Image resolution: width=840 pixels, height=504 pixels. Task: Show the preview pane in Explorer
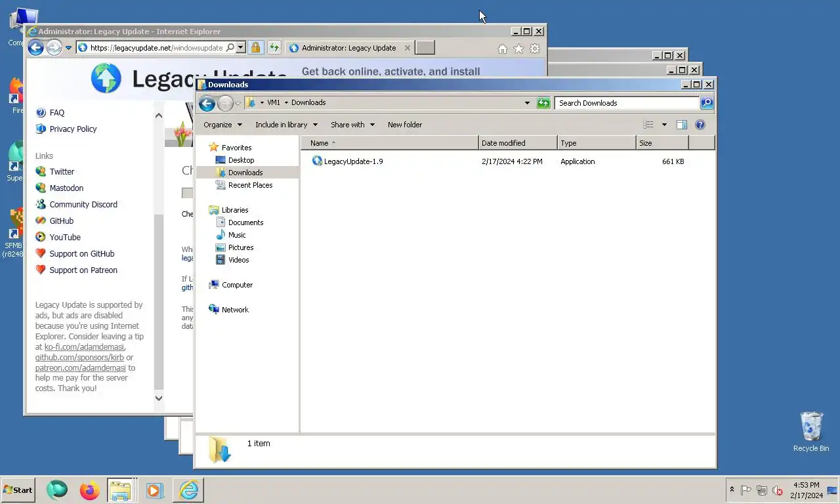(x=682, y=125)
